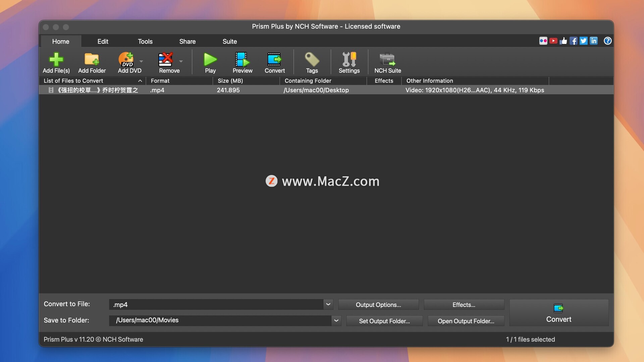Screen dimensions: 644x362
Task: Click the Convert to File .mp4 field
Action: [216, 304]
